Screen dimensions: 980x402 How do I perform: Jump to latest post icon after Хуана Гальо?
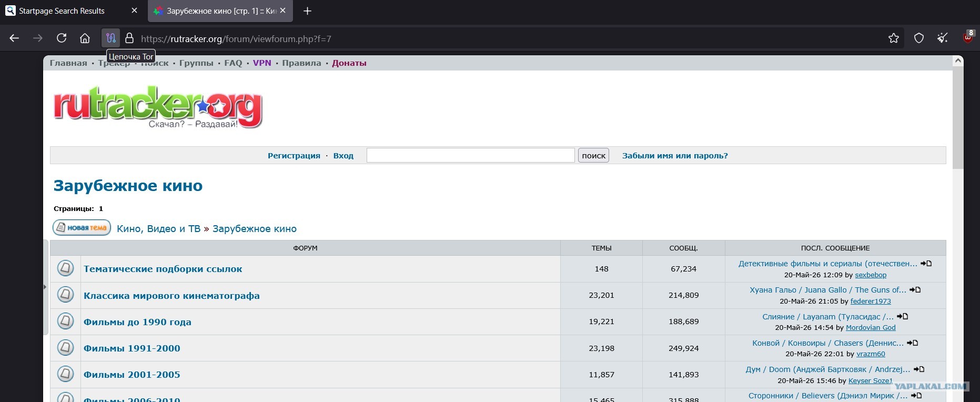click(915, 290)
